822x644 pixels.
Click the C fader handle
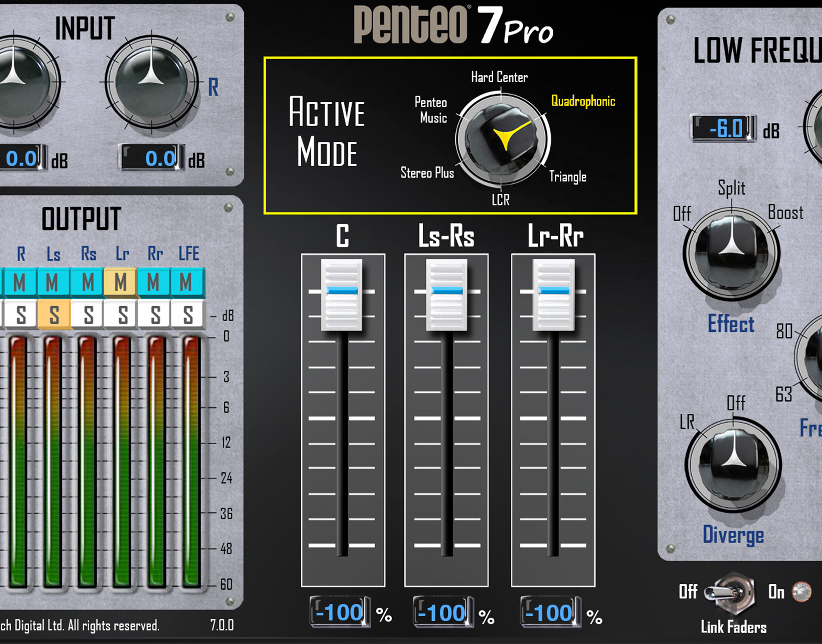[x=341, y=295]
